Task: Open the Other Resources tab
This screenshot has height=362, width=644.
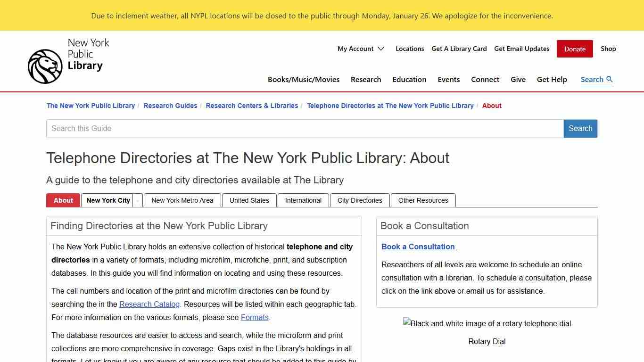Action: [x=423, y=200]
